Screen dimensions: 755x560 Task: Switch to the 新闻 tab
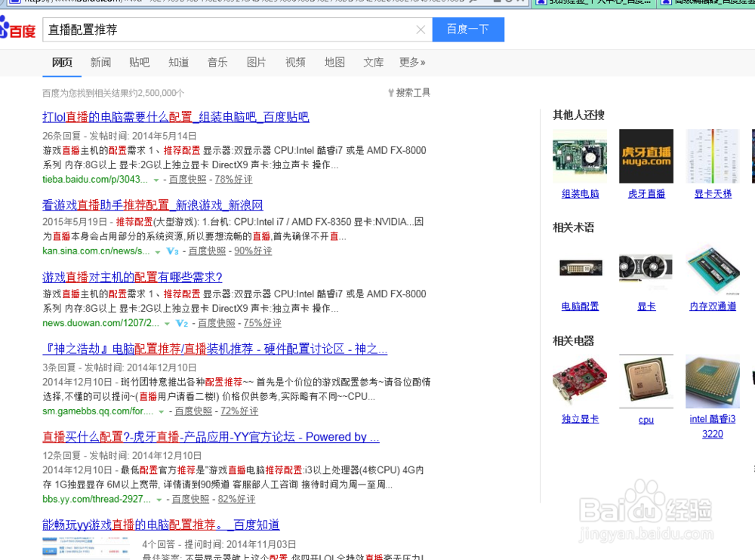[100, 62]
